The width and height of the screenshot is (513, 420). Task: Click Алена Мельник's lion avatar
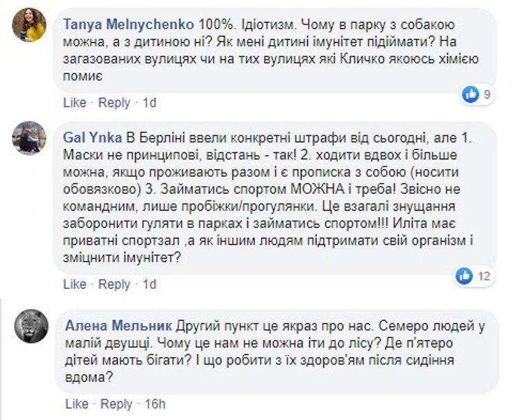[x=32, y=326]
